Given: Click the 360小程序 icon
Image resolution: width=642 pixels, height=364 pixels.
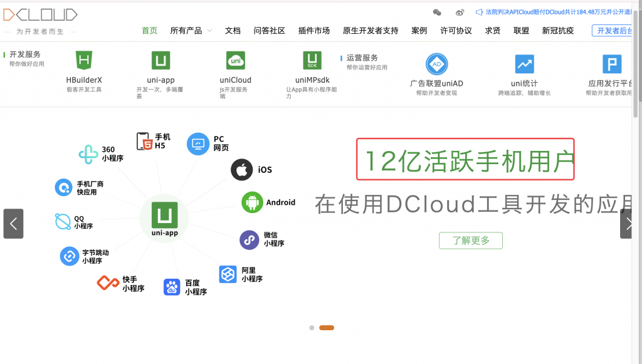Looking at the screenshot, I should [88, 154].
